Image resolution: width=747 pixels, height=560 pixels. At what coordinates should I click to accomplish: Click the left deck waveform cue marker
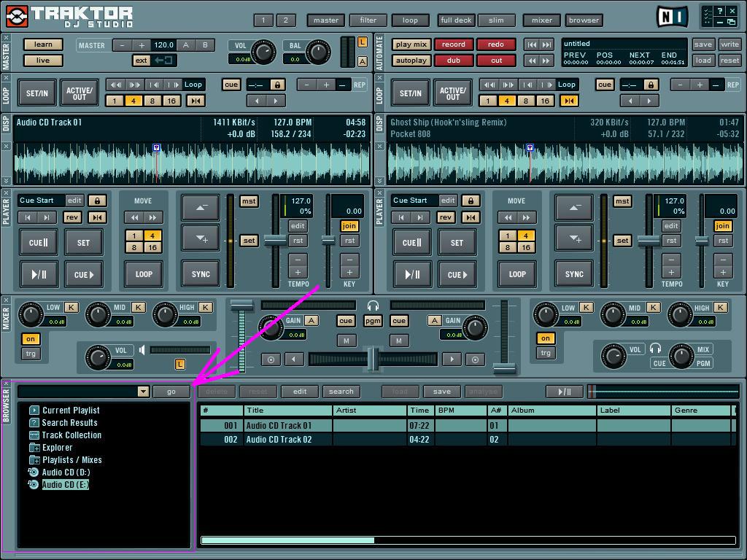[x=157, y=147]
